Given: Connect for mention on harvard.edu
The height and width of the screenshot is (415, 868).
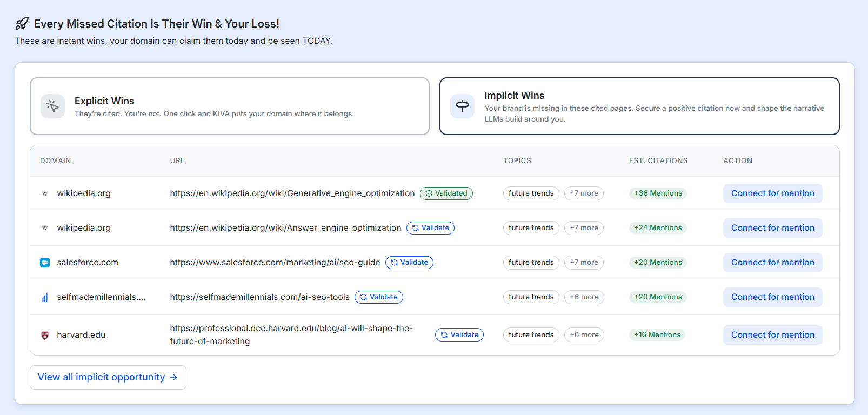Looking at the screenshot, I should pyautogui.click(x=772, y=335).
